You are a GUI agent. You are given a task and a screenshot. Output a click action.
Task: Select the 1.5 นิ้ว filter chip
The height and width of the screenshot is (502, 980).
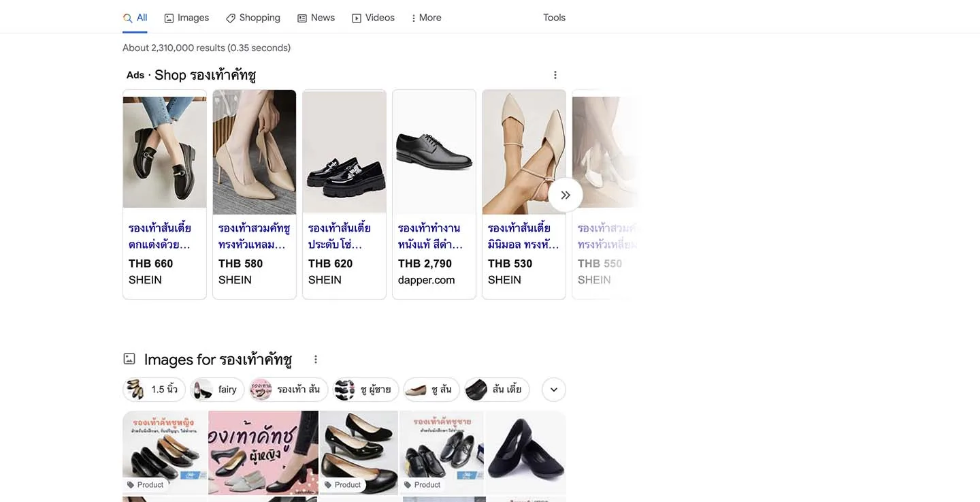click(154, 389)
